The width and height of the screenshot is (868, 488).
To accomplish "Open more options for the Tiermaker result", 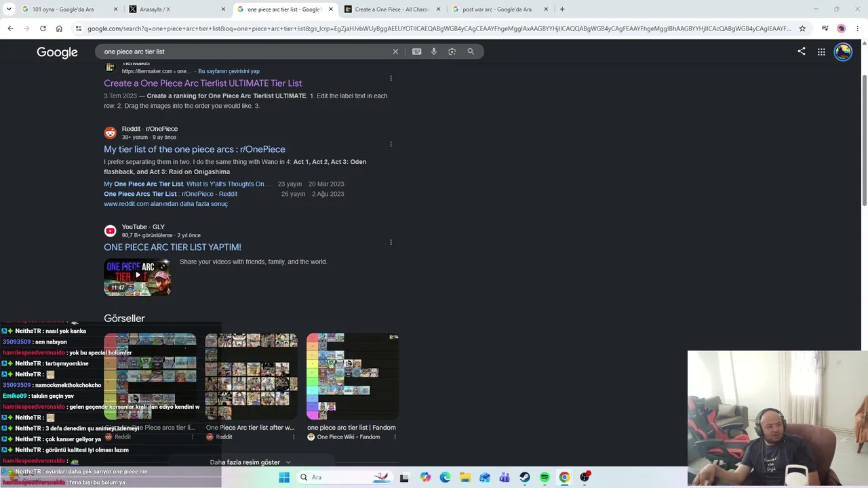I will point(391,78).
